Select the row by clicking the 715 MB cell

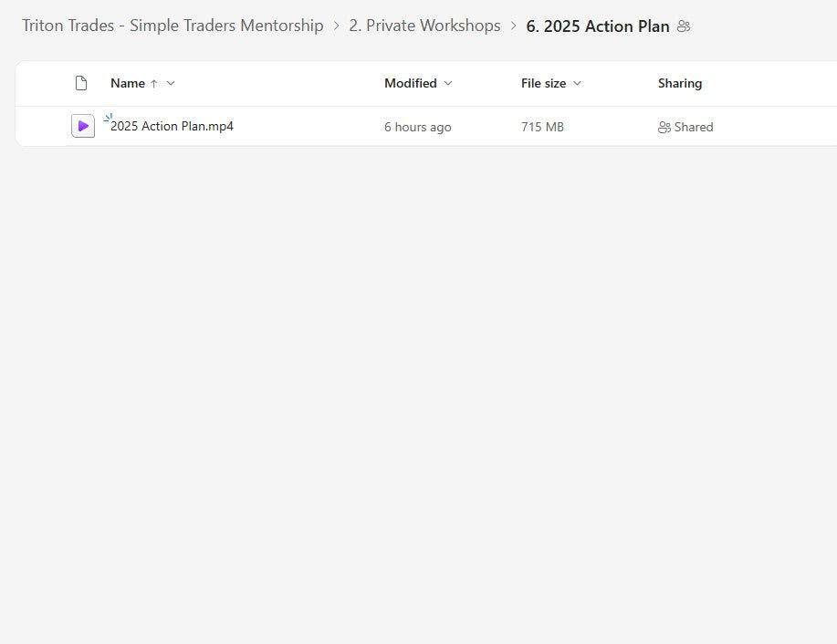pyautogui.click(x=542, y=128)
